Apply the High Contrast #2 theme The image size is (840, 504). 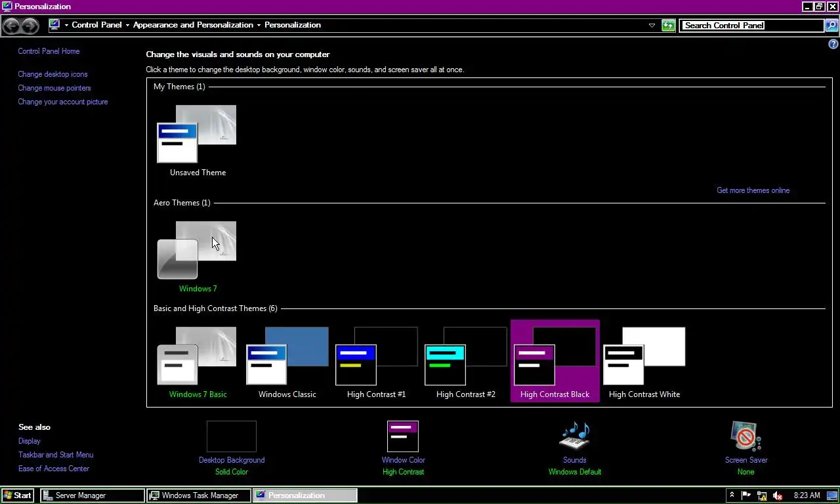tap(466, 362)
